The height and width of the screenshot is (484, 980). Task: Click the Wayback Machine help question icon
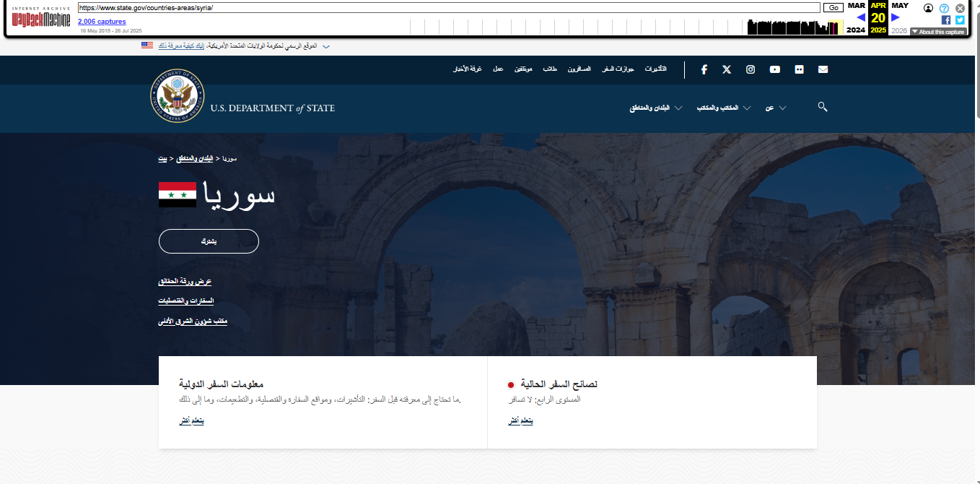click(944, 8)
